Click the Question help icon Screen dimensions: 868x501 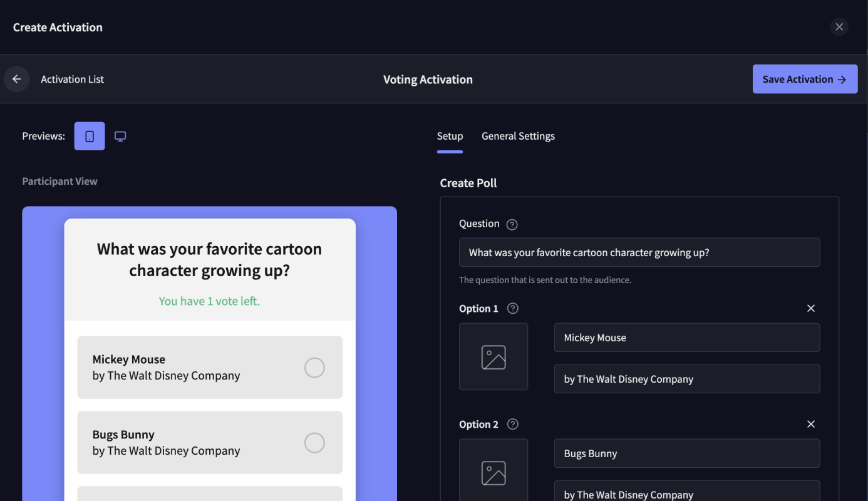tap(512, 224)
